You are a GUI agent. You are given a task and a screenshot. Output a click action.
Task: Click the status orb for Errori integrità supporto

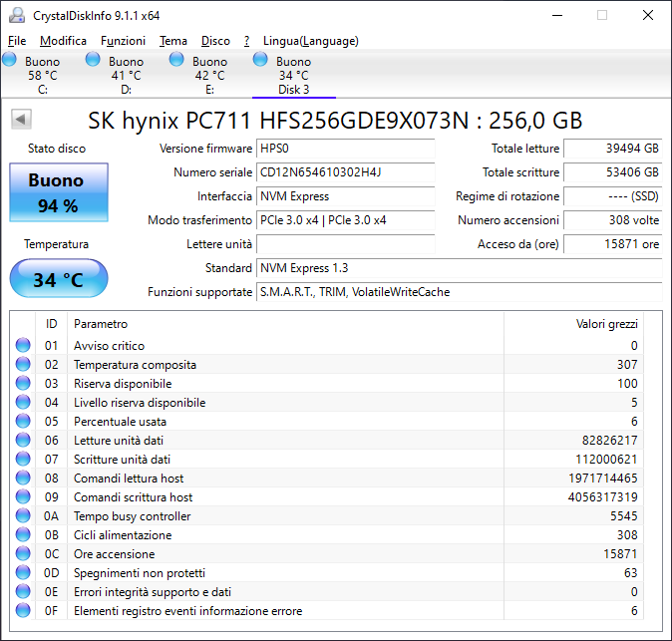(x=23, y=591)
